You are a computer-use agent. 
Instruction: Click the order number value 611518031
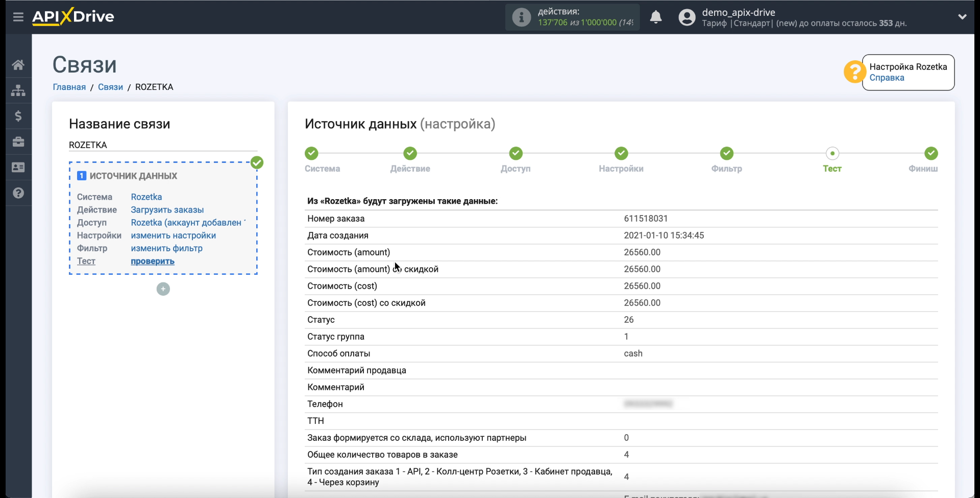click(646, 219)
